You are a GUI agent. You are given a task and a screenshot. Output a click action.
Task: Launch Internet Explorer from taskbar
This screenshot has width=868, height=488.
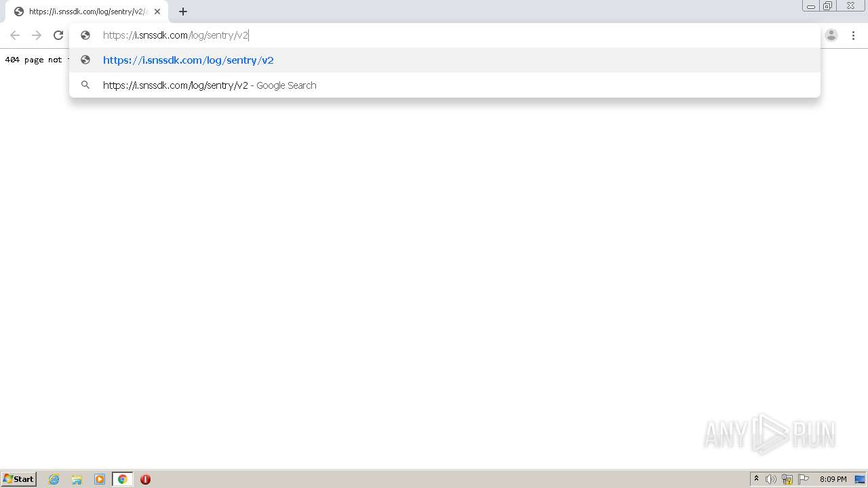[54, 479]
